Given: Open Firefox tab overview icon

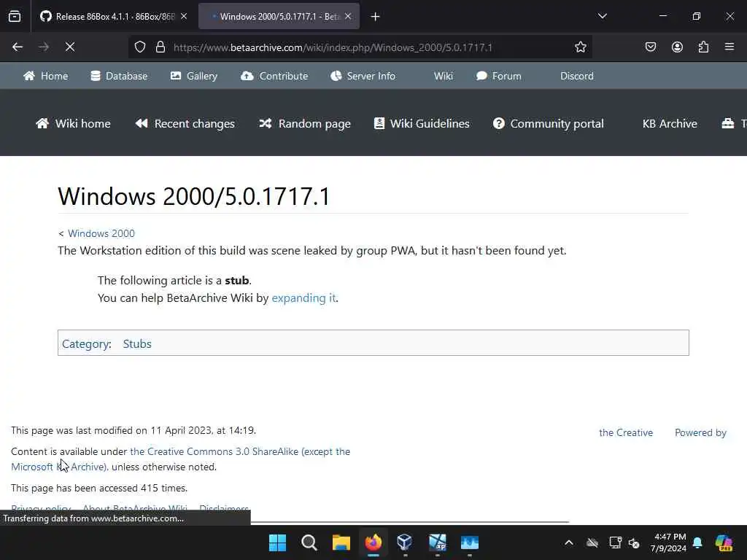Looking at the screenshot, I should coord(15,17).
